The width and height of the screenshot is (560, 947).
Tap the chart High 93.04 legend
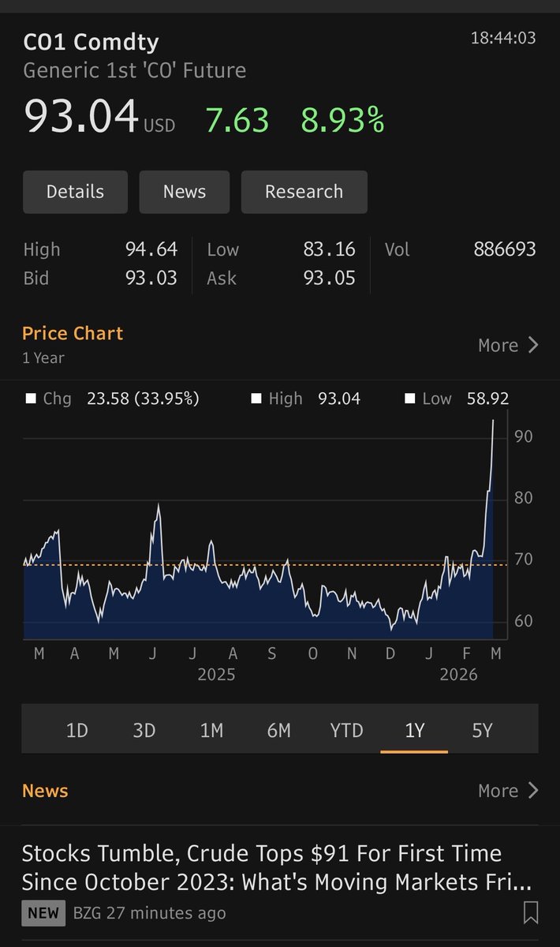(306, 399)
